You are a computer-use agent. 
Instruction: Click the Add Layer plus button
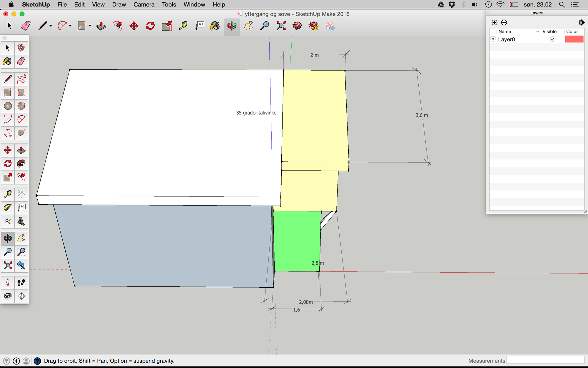495,22
